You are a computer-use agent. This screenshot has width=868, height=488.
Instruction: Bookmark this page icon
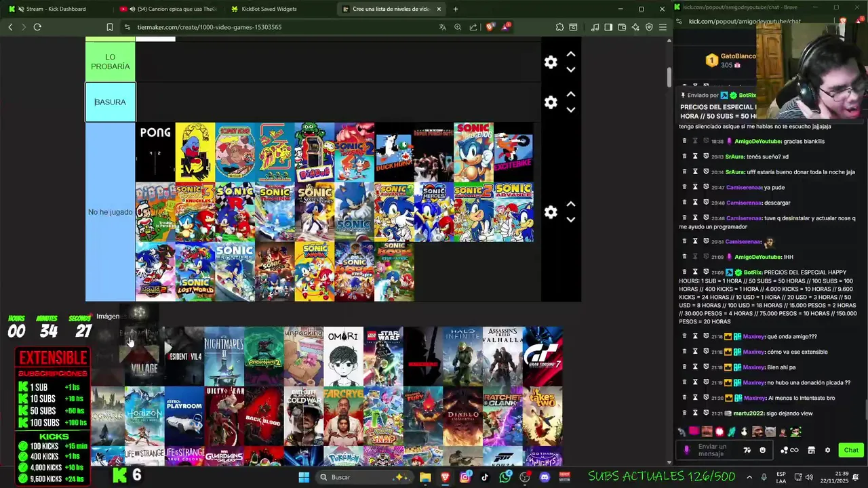(109, 27)
